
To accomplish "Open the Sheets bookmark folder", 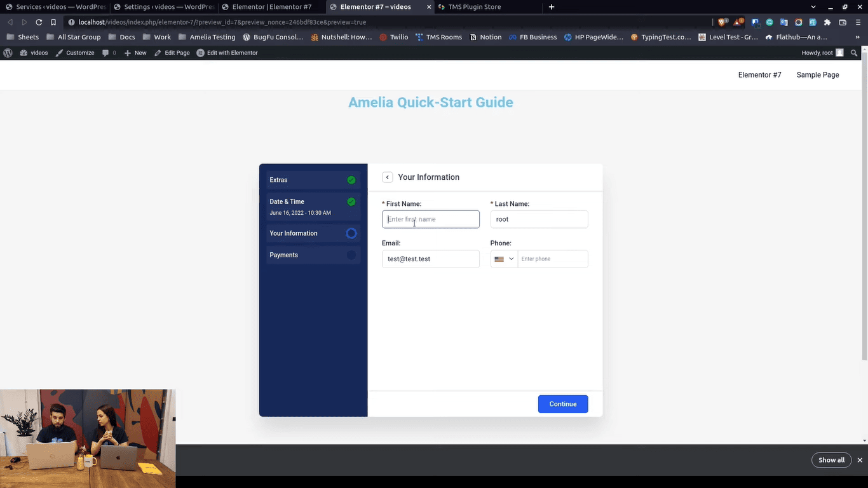I will click(22, 37).
